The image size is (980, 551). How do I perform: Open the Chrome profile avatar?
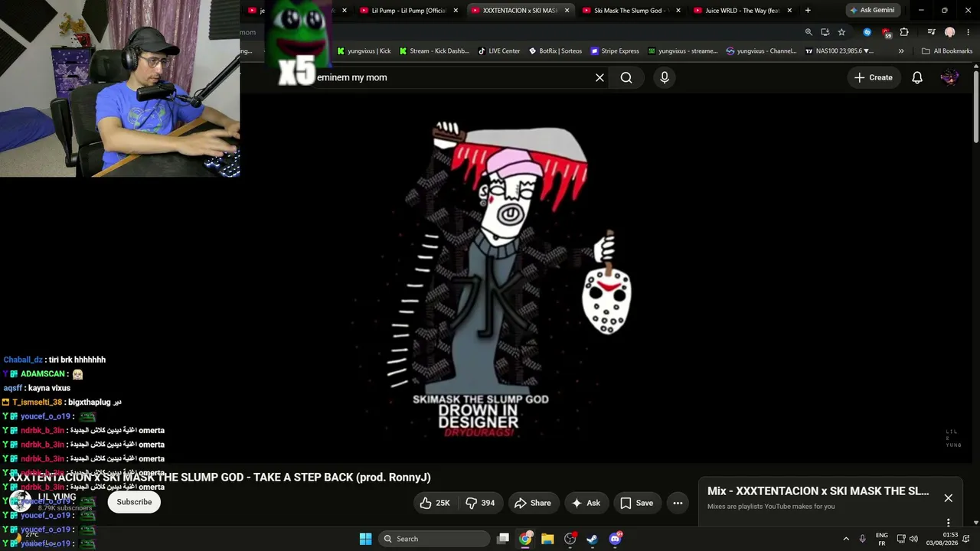949,32
